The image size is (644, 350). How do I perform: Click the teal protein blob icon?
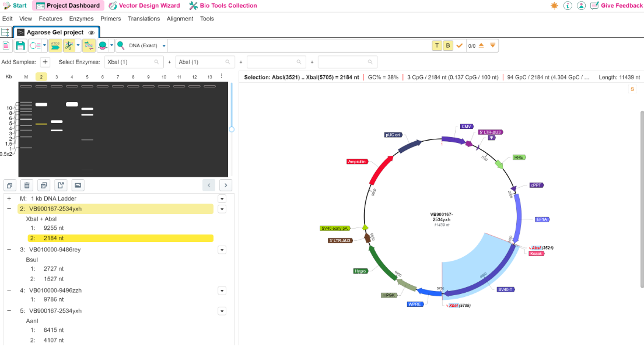point(103,45)
